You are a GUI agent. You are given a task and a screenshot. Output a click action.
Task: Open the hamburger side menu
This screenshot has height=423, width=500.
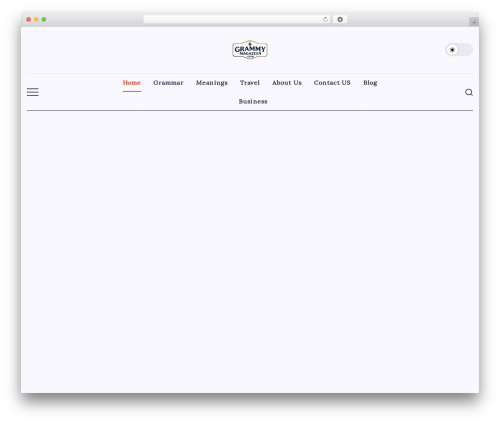coord(33,92)
